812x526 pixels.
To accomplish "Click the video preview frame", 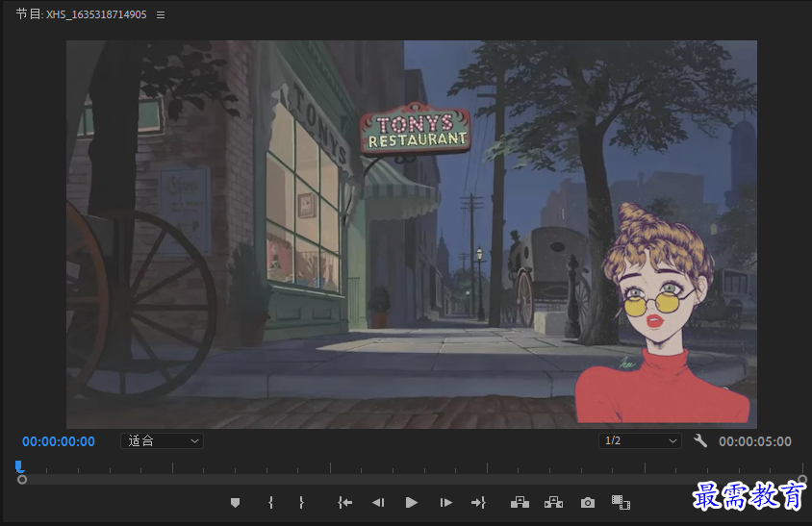I will (412, 235).
